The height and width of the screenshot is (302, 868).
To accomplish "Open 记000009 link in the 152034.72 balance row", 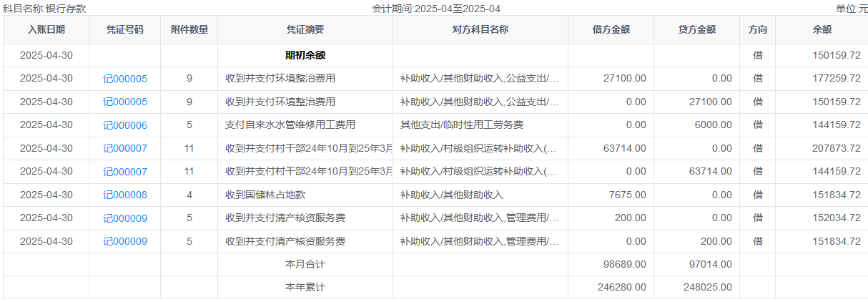I will pos(125,218).
